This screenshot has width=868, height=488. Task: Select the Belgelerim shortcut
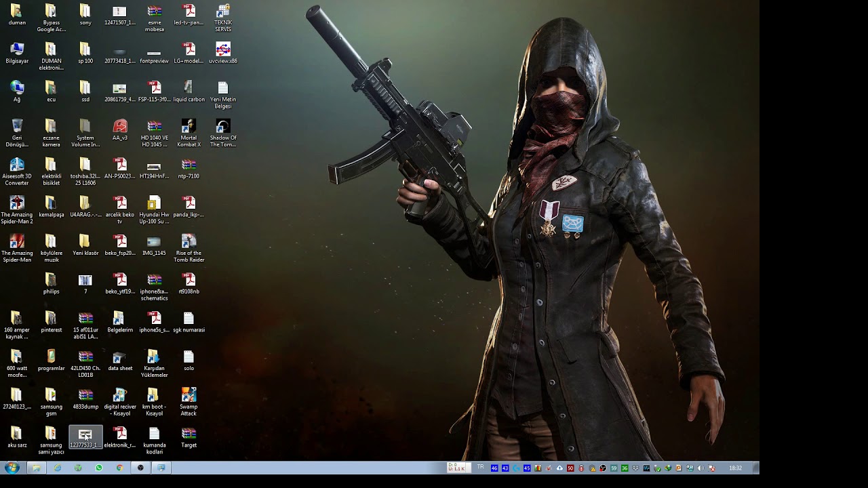coord(120,322)
